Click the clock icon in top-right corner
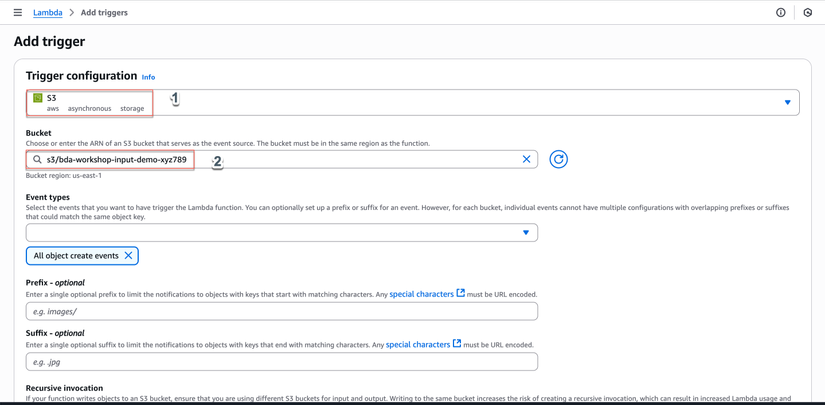This screenshot has width=825, height=405. pos(808,13)
